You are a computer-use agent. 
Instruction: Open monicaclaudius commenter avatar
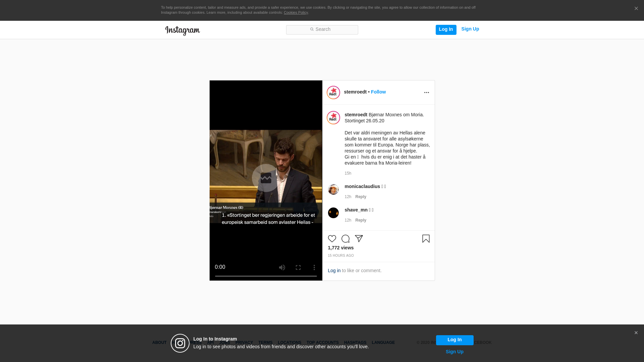point(333,189)
